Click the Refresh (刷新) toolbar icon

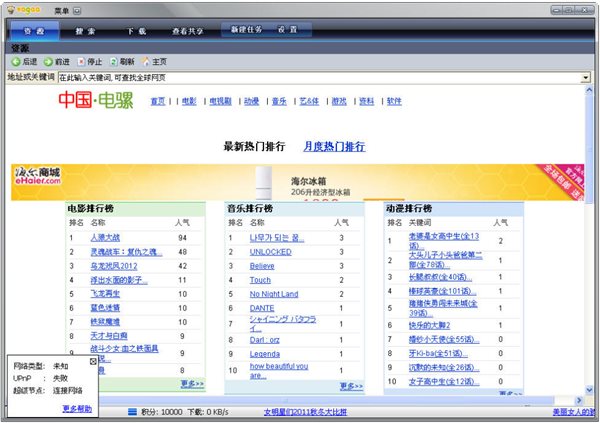click(x=113, y=62)
